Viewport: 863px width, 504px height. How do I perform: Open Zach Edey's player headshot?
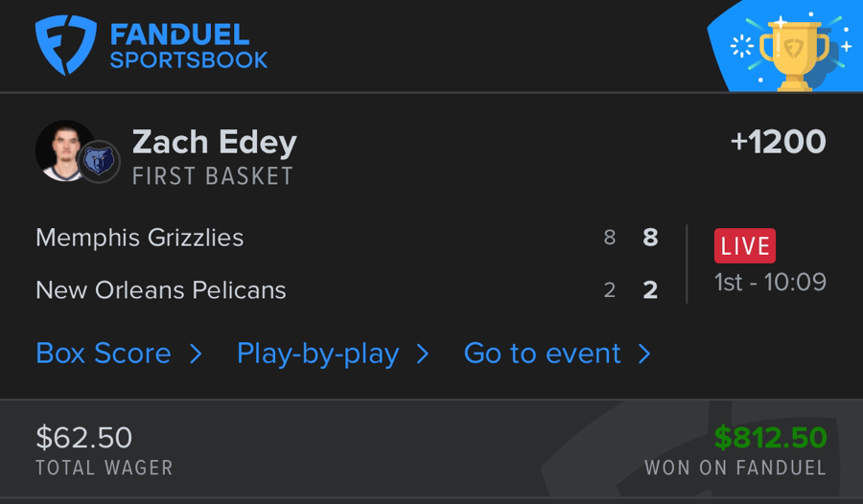point(63,150)
